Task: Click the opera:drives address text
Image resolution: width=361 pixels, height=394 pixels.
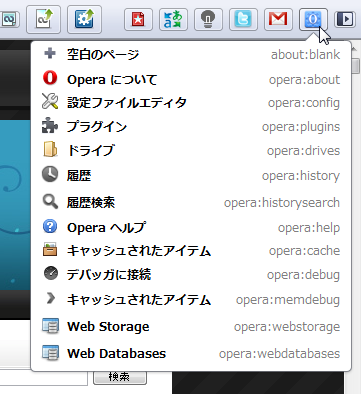Action: (303, 151)
